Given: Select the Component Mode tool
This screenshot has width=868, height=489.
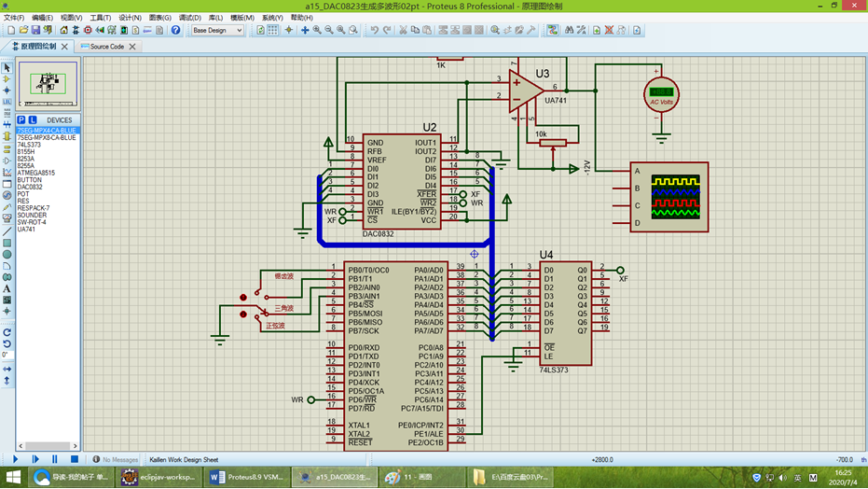Looking at the screenshot, I should pyautogui.click(x=7, y=79).
